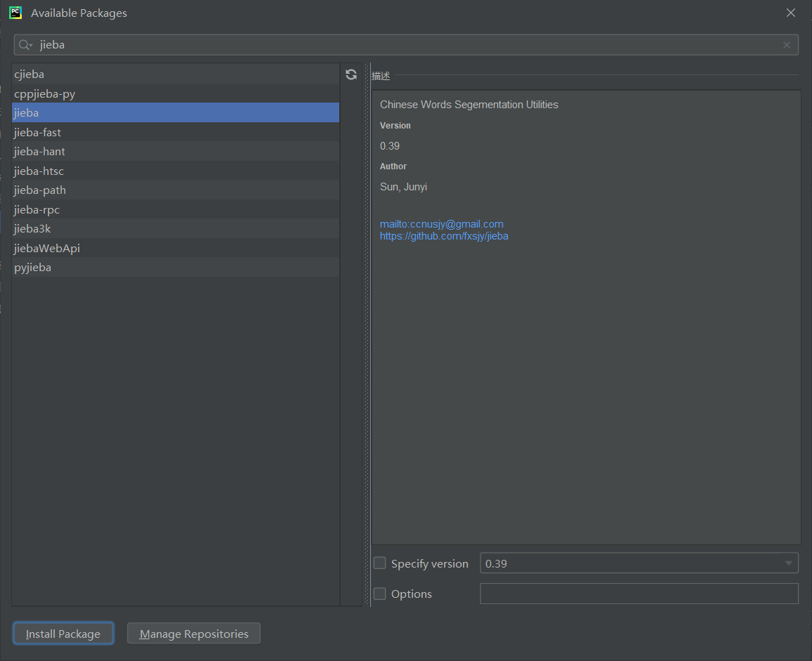This screenshot has height=661, width=812.
Task: Select the jieba-hant package
Action: coord(176,151)
